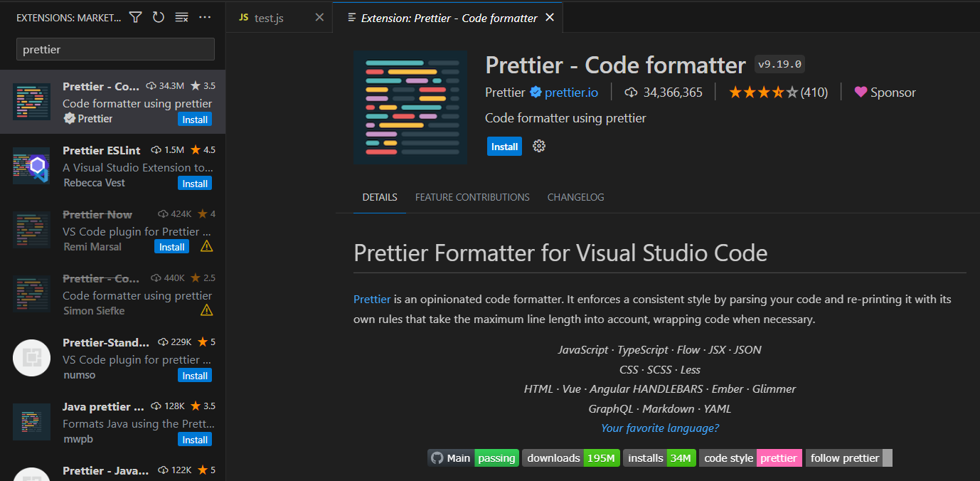Click the Simon Siefke extension warning icon
This screenshot has height=481, width=980.
pyautogui.click(x=206, y=310)
